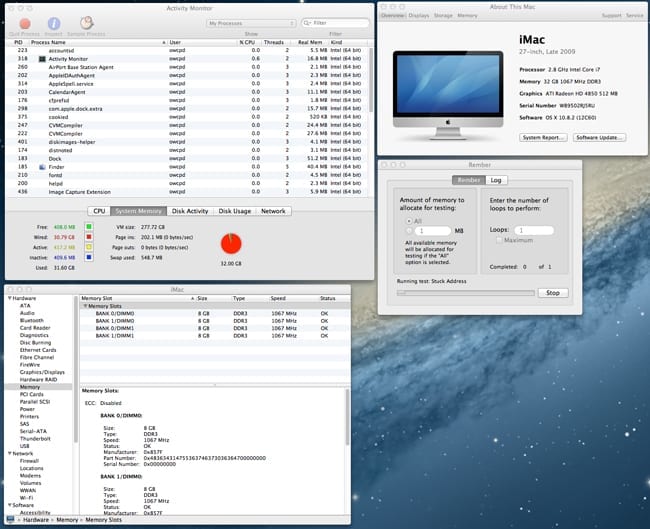This screenshot has width=650, height=529.
Task: Enable the Maximum loops checkbox
Action: (x=498, y=240)
